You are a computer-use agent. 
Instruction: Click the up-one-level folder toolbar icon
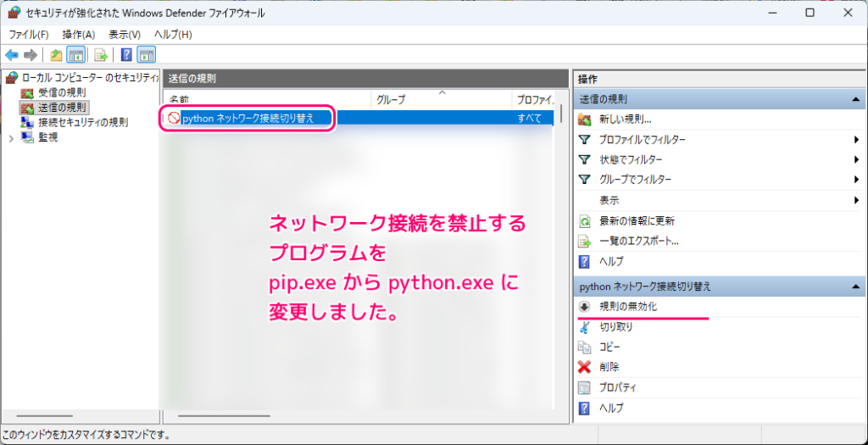(56, 55)
